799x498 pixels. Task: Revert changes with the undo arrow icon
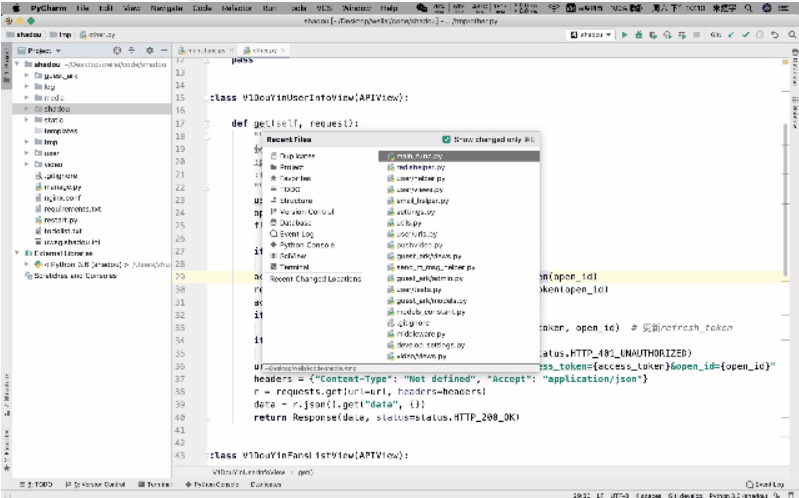click(x=775, y=35)
